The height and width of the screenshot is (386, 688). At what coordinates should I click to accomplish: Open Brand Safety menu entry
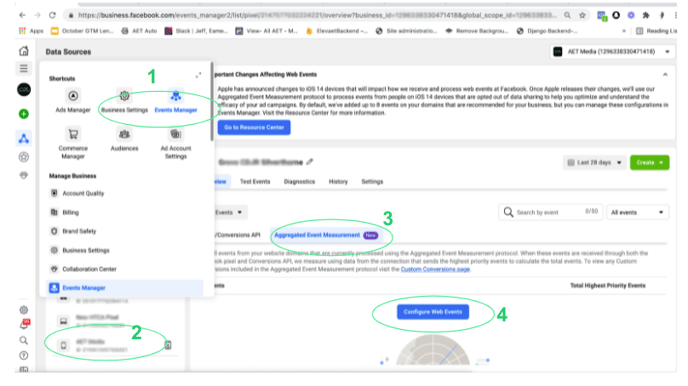[x=73, y=231]
